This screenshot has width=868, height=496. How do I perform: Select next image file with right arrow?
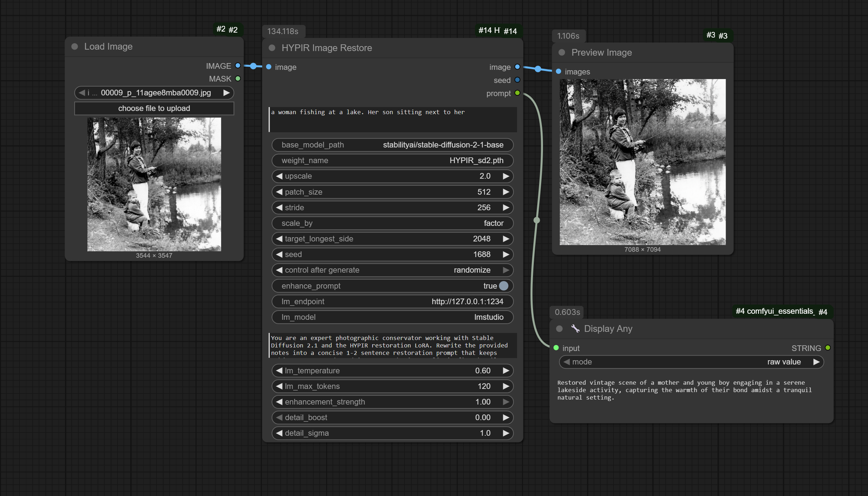coord(226,93)
